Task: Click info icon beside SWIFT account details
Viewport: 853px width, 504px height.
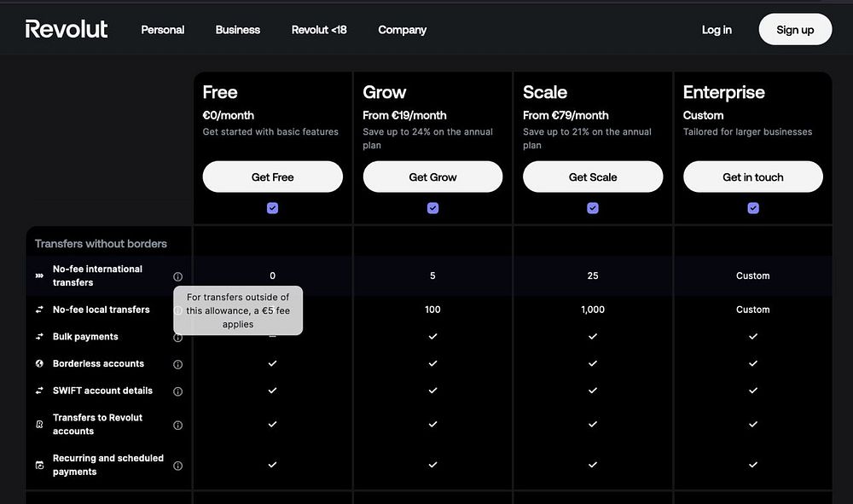Action: [177, 391]
